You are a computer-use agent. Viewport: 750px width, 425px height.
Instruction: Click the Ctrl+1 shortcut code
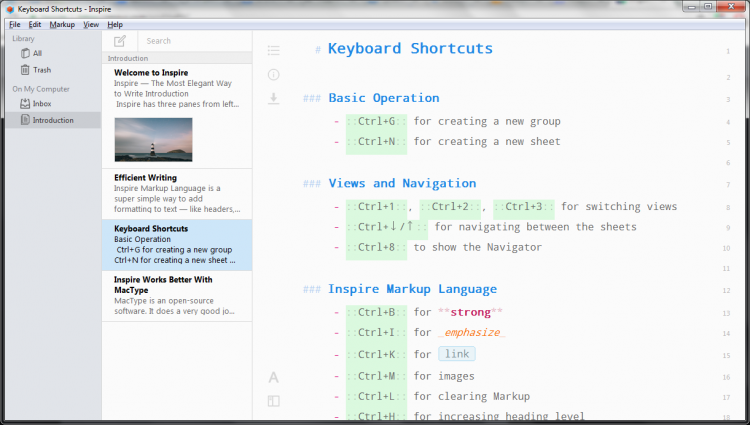(376, 207)
